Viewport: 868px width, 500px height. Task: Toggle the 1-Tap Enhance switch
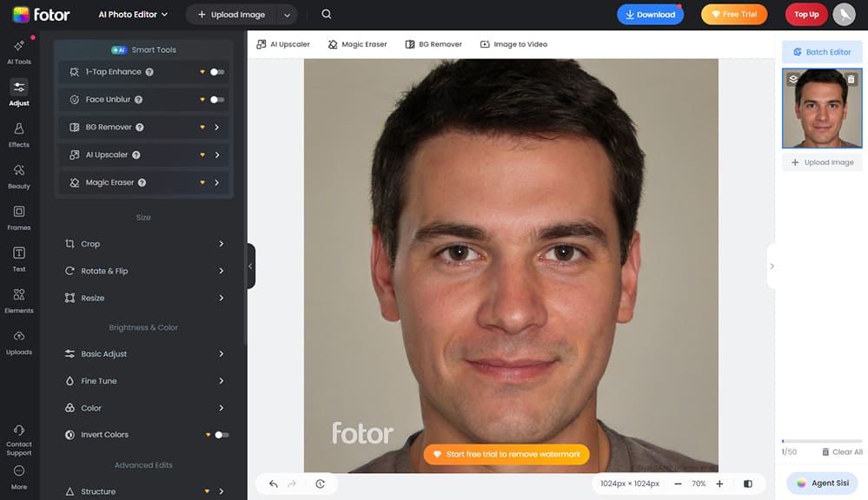click(x=217, y=72)
